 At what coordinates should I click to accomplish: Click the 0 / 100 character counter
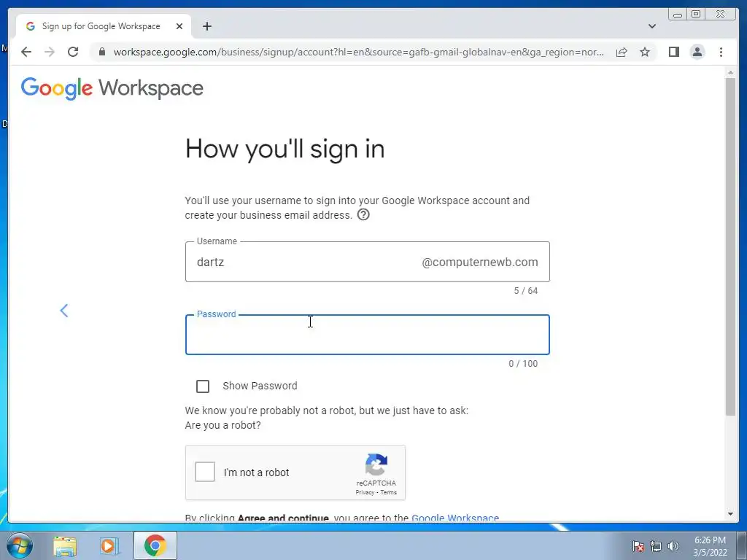point(523,363)
